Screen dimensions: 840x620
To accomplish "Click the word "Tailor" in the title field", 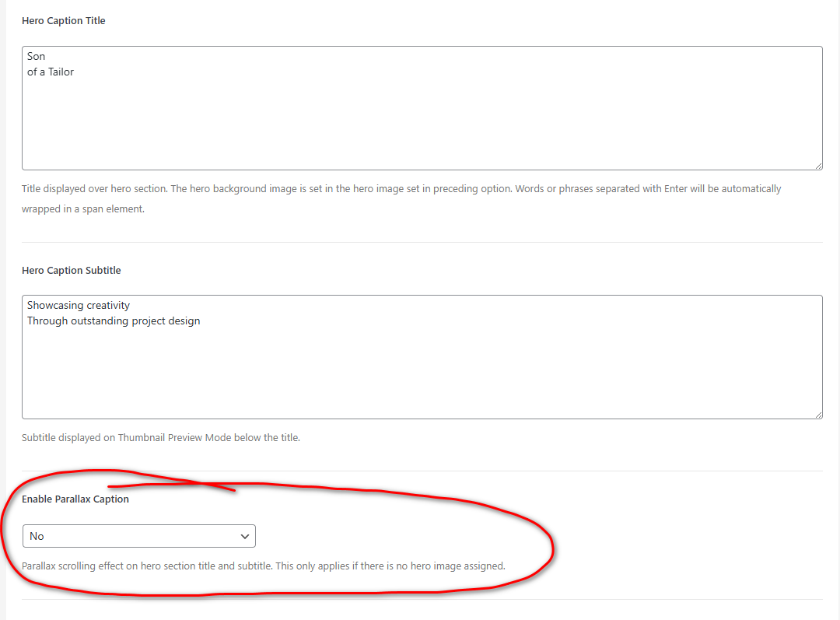I will click(61, 72).
